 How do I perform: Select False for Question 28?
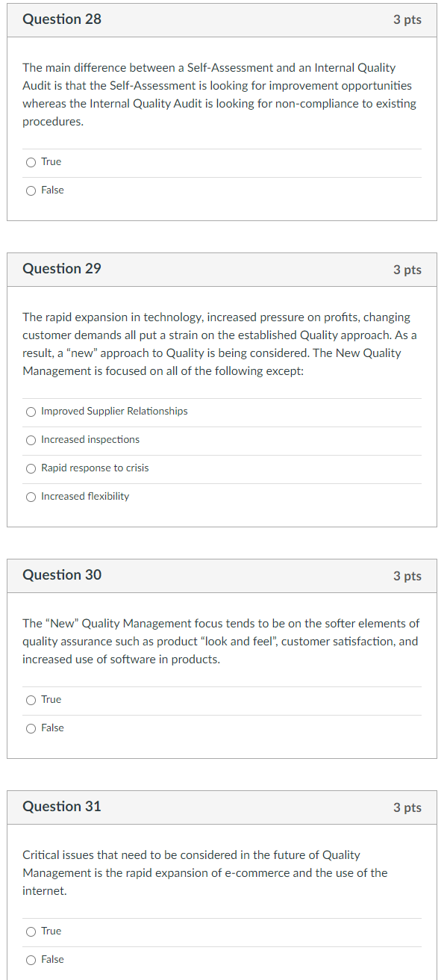pos(31,190)
